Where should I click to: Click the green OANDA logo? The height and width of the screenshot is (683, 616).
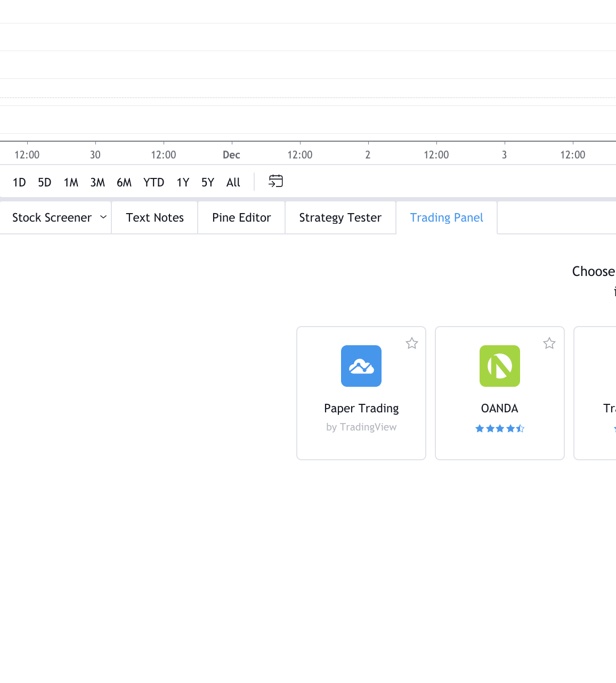coord(500,366)
